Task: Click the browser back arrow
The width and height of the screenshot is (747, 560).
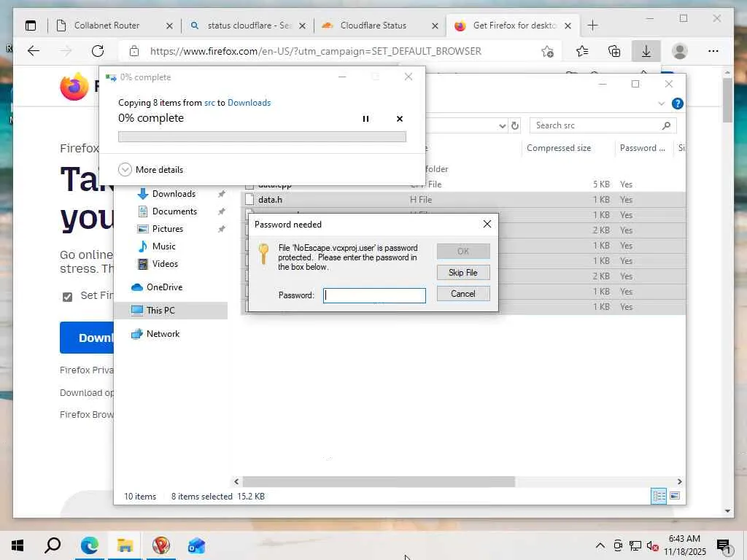Action: [34, 51]
